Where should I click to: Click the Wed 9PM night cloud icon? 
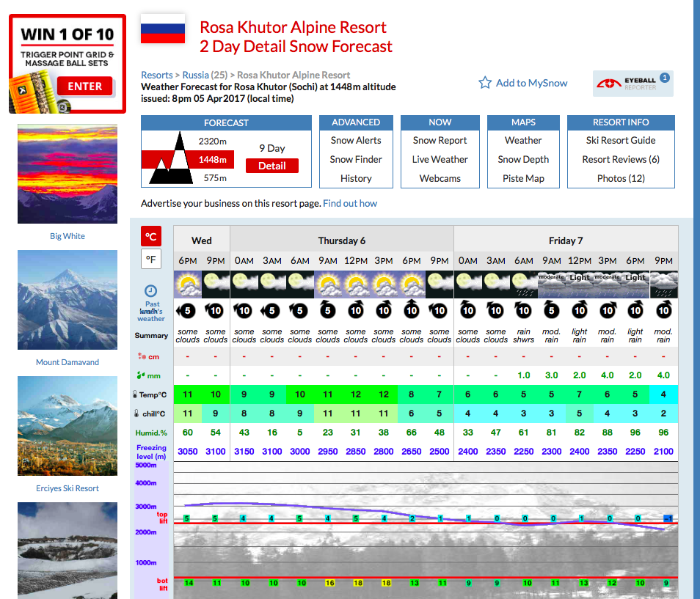[216, 284]
